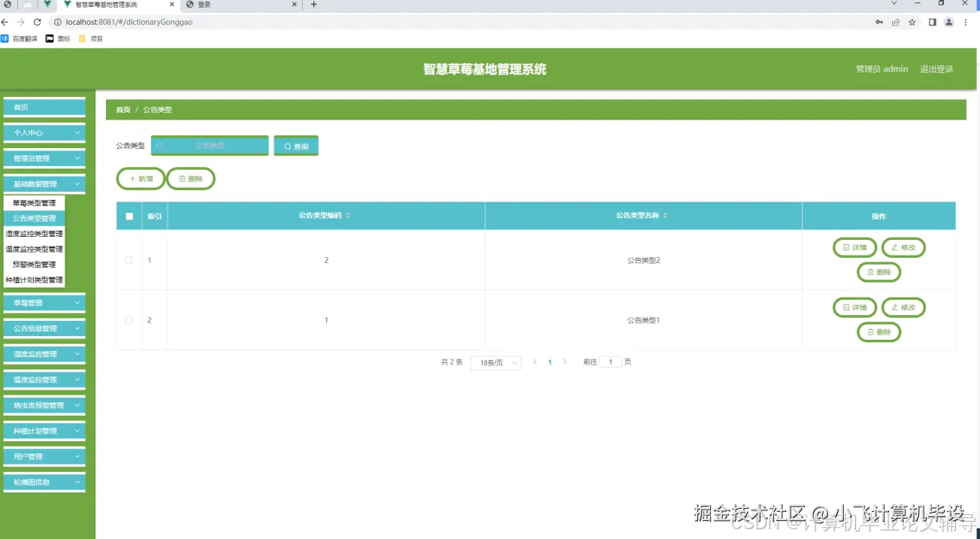
Task: Click the 修改 edit icon for 公告类型1
Action: pos(895,307)
